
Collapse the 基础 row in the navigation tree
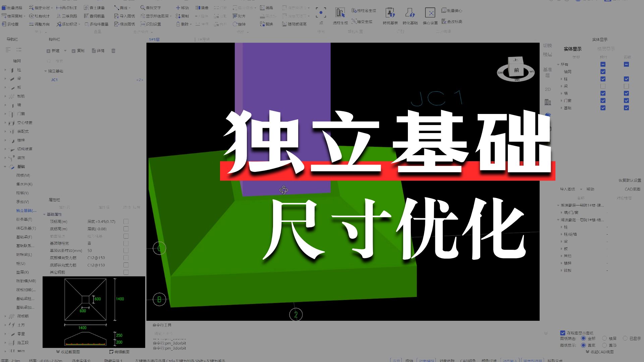coord(5,166)
